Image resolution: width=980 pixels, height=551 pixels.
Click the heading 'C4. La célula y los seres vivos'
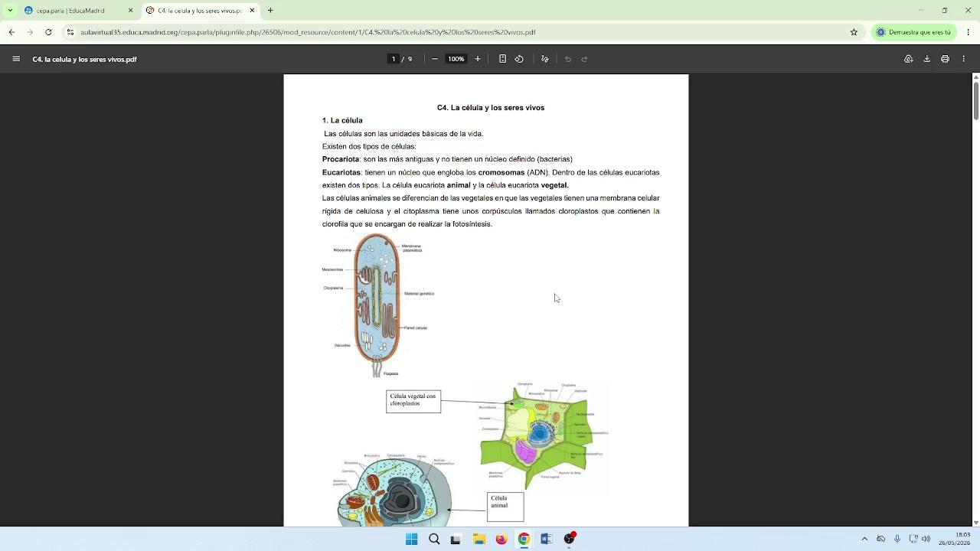click(491, 108)
